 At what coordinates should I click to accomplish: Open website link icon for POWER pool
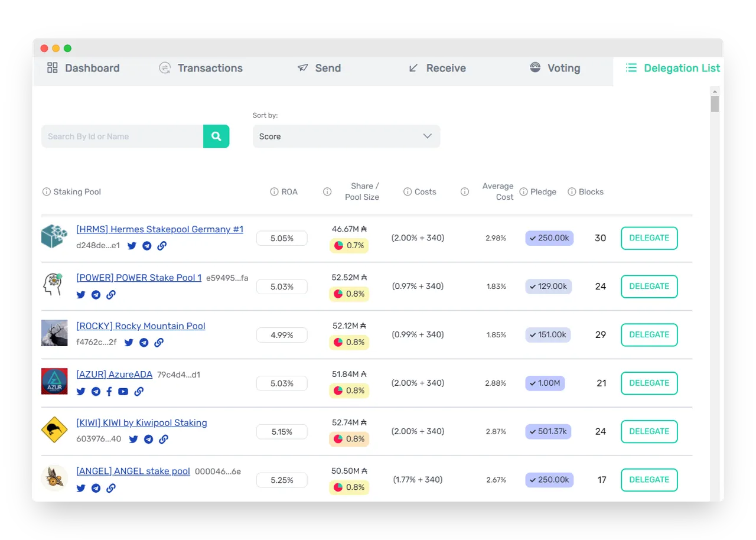coord(111,295)
